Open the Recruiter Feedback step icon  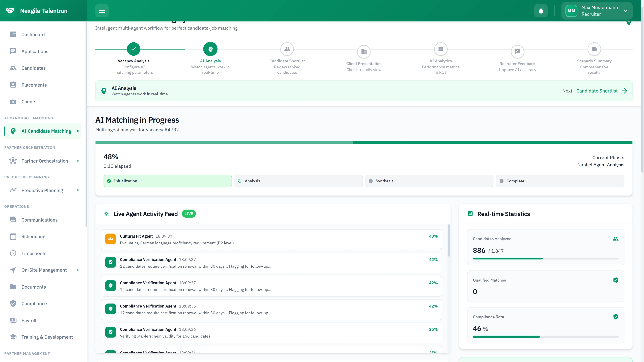pos(518,52)
